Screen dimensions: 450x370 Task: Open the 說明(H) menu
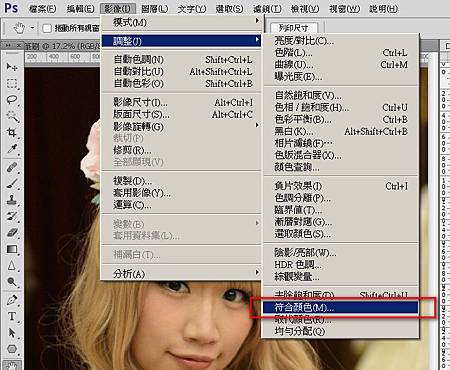pyautogui.click(x=383, y=9)
